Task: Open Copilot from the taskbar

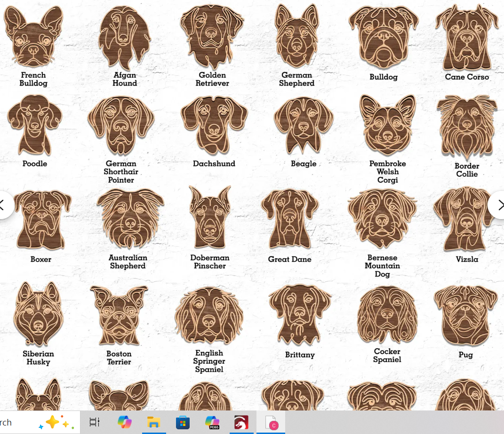Action: [x=124, y=422]
